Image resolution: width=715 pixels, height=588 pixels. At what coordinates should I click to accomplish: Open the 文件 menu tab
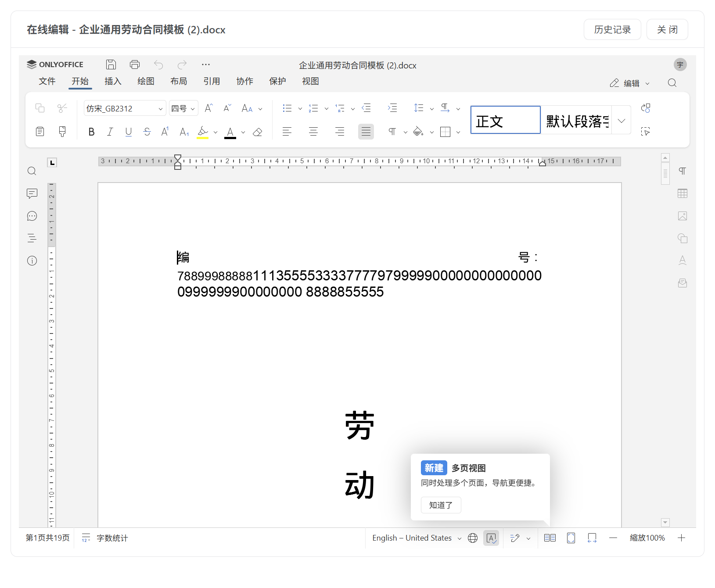click(47, 81)
